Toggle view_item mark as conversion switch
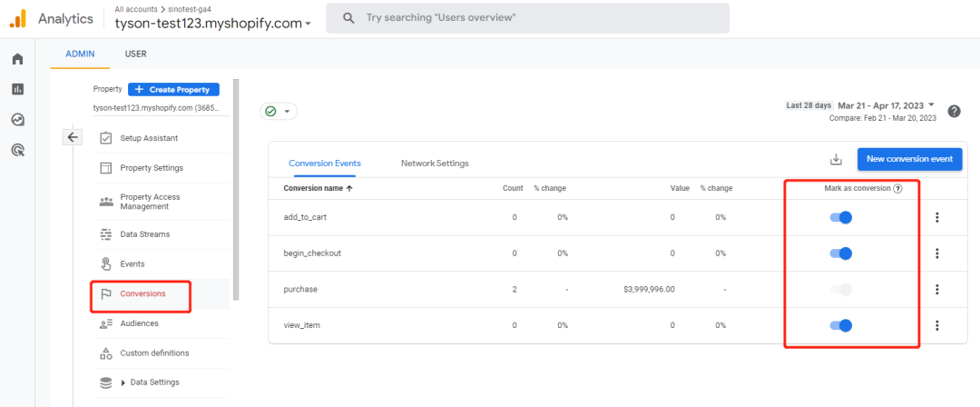 (841, 325)
